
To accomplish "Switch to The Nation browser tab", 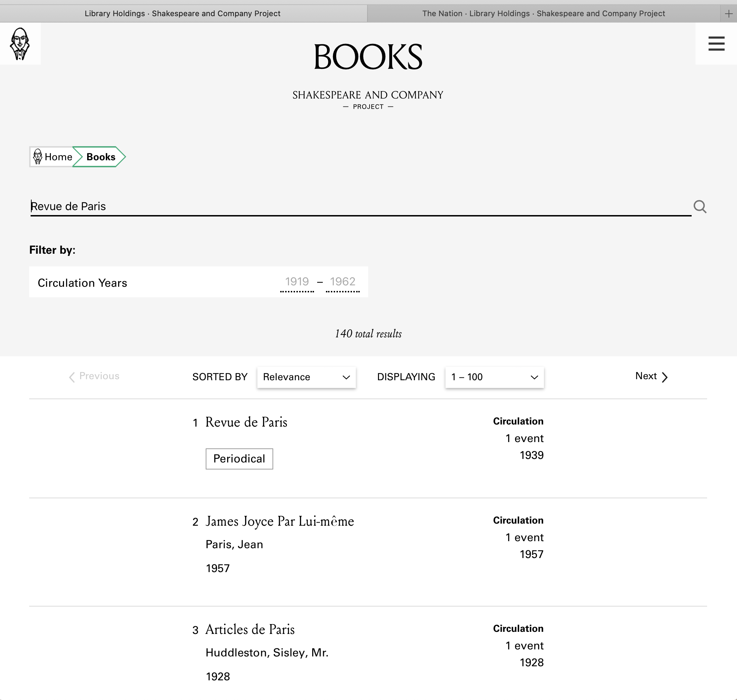I will click(x=543, y=14).
